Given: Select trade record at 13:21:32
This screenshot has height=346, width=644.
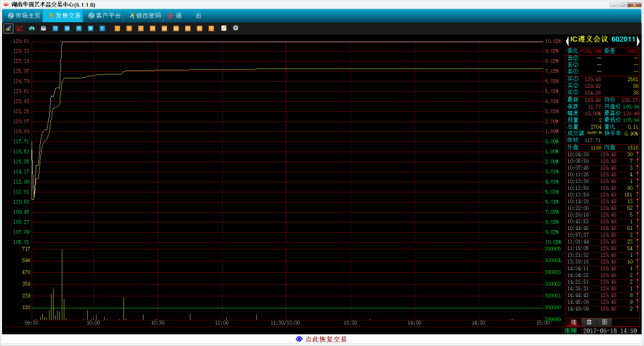Looking at the screenshot, I should point(603,255).
